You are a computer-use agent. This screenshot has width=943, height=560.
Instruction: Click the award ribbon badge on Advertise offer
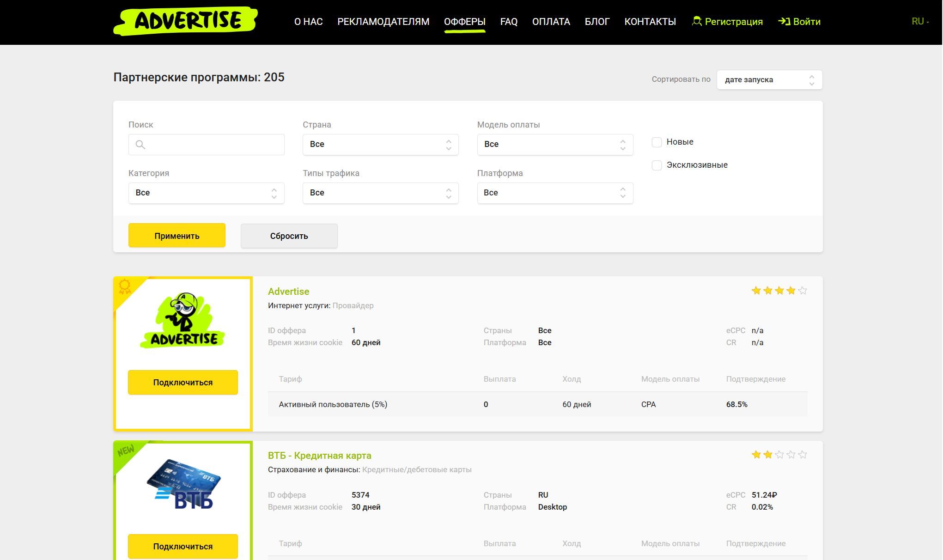point(124,286)
